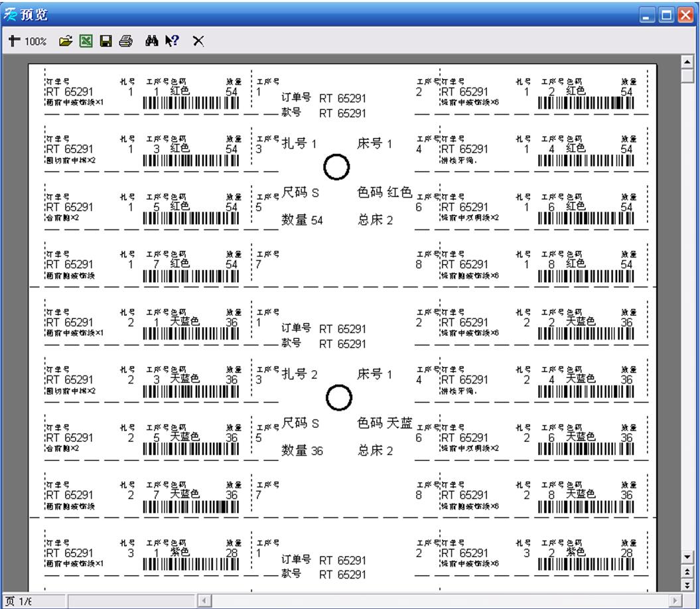Click the 100% zoom level label
Screen dimensions: 700x609
click(36, 42)
